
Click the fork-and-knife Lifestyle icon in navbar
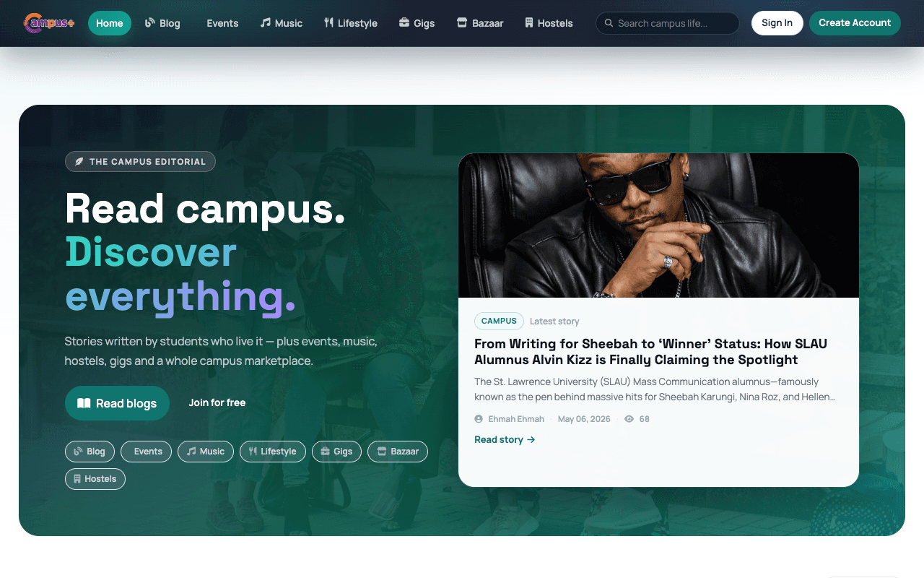(328, 23)
